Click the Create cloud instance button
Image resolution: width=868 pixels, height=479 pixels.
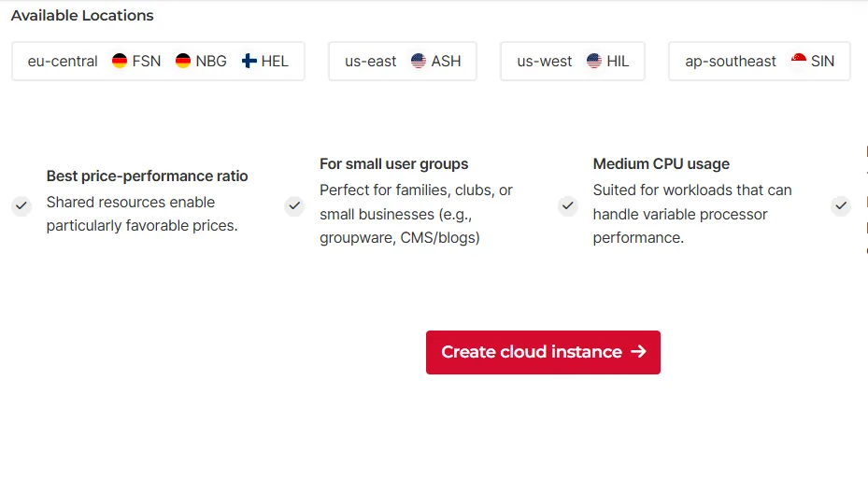click(543, 352)
